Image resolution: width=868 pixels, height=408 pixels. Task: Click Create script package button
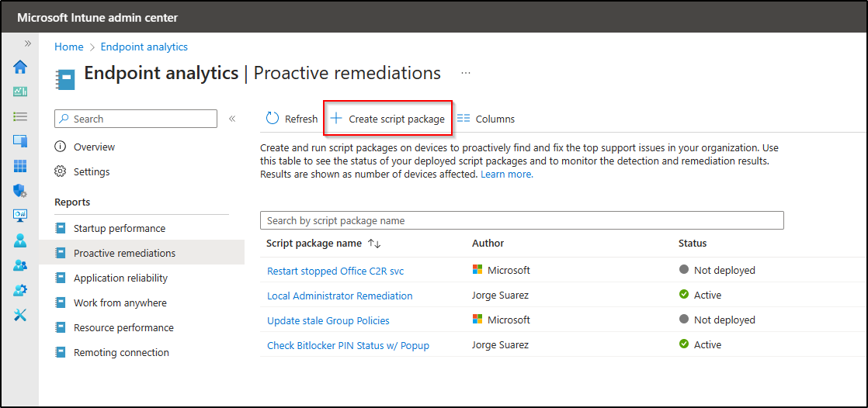tap(387, 119)
